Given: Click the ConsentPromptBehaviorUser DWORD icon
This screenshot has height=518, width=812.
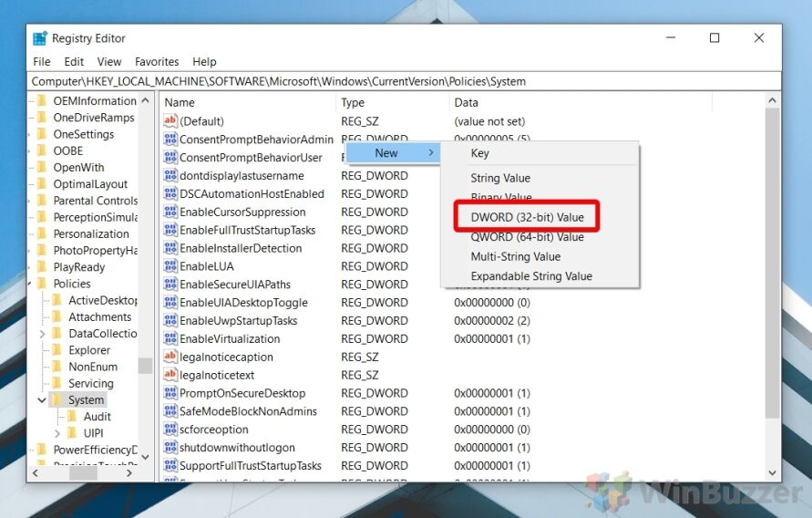Looking at the screenshot, I should [170, 157].
